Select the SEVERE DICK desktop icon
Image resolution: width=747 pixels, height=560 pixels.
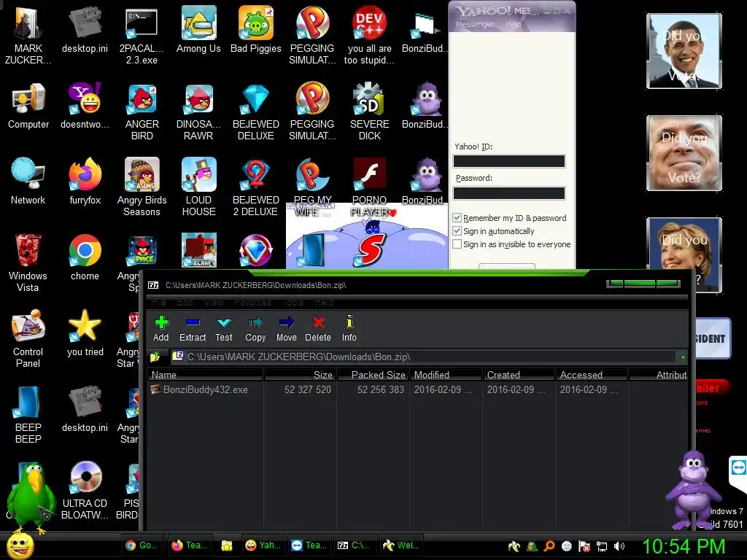(369, 112)
